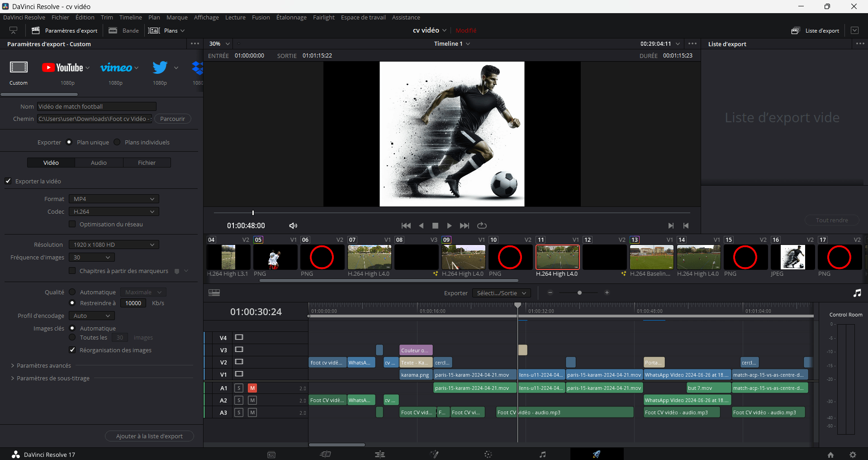Click Ajouter à la liste d'export
Viewport: 868px width, 460px height.
[x=149, y=436]
